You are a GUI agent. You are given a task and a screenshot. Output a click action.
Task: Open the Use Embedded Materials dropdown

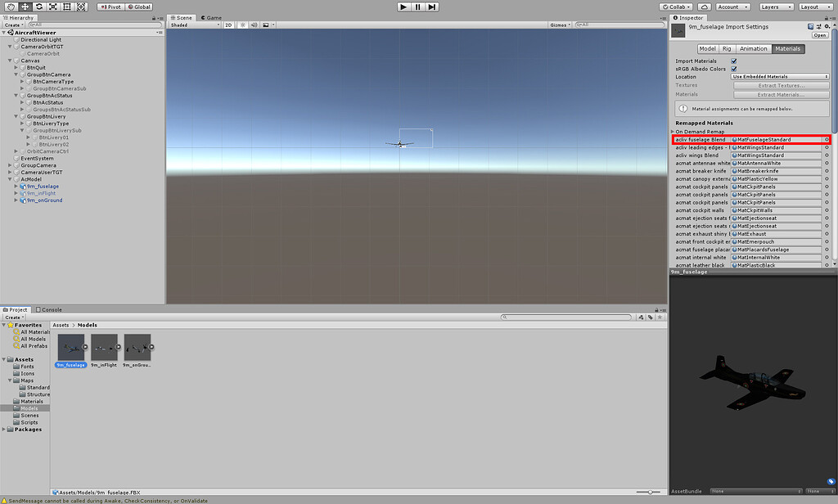[x=781, y=75]
